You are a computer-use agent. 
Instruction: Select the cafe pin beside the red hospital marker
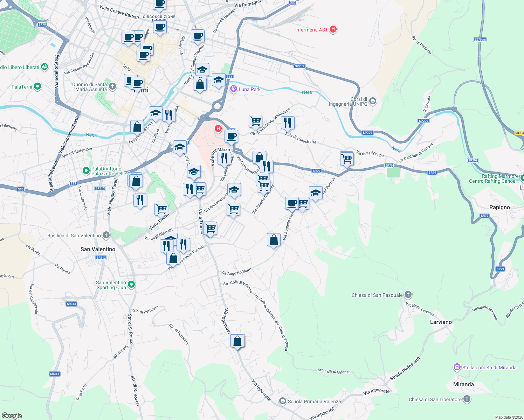(x=231, y=138)
